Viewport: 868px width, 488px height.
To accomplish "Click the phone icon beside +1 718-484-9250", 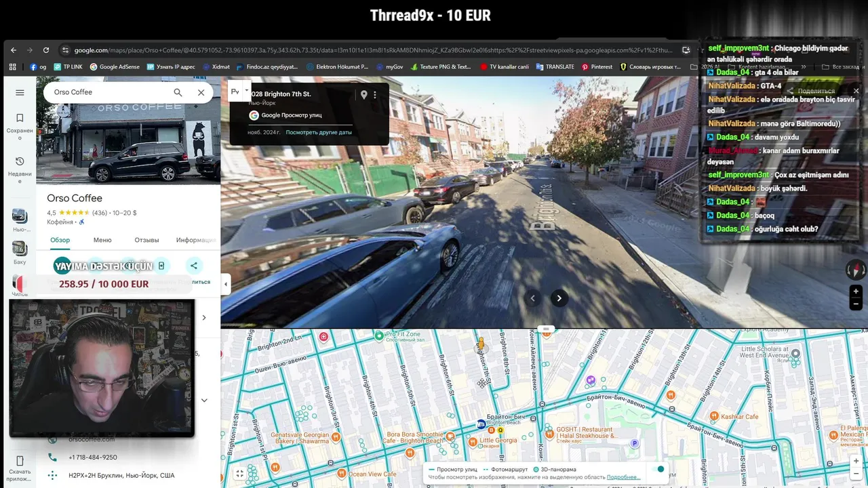I will tap(52, 457).
